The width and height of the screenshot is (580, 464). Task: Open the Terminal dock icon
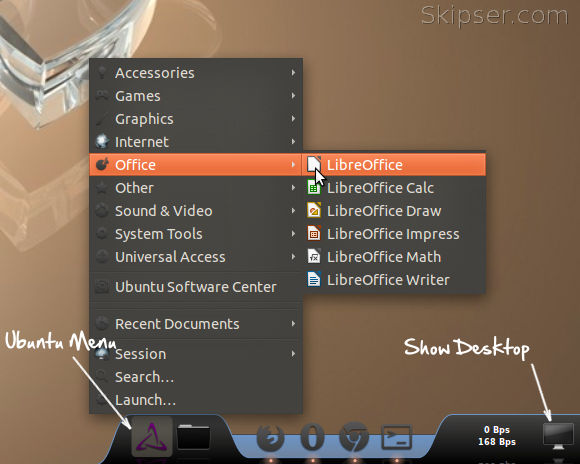tap(396, 437)
